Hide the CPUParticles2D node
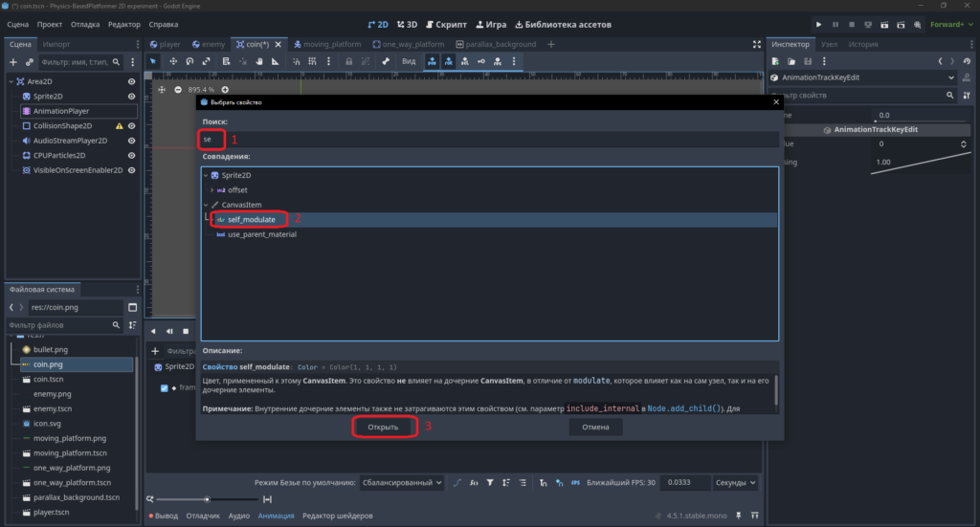The height and width of the screenshot is (527, 980). [x=131, y=155]
